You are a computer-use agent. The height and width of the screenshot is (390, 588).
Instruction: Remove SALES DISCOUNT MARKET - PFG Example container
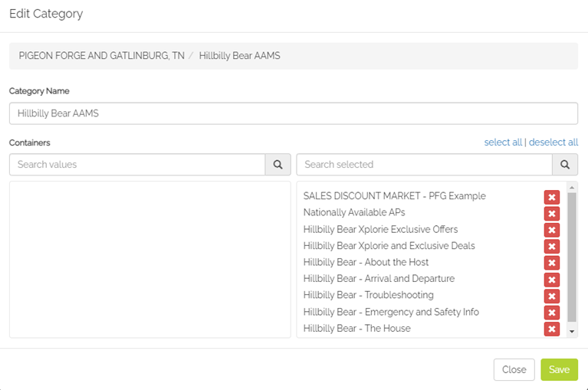[x=552, y=197]
